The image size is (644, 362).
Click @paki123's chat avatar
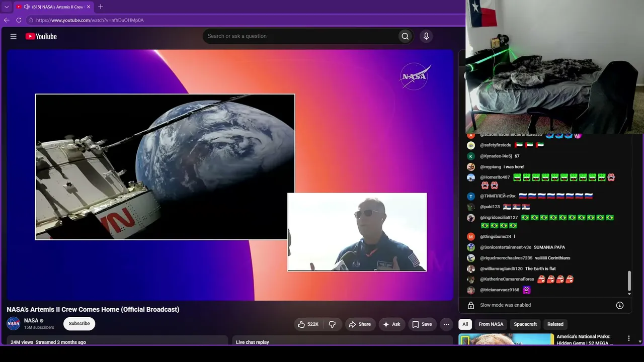(471, 207)
